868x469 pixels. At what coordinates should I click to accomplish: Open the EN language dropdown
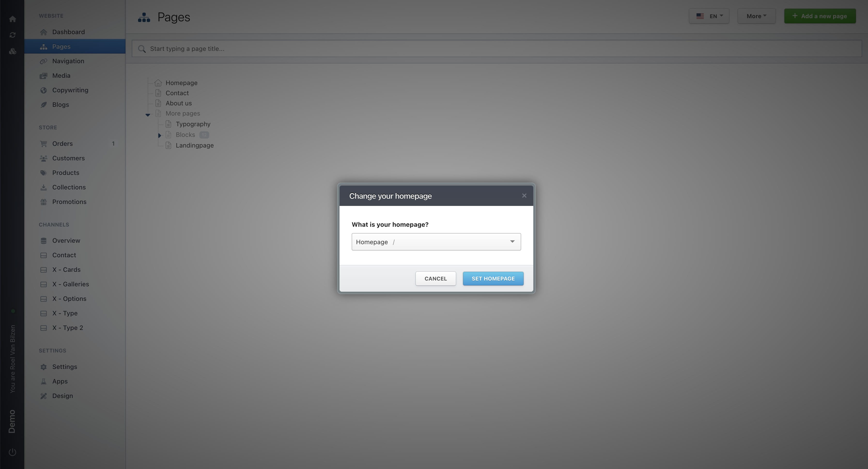[x=709, y=16]
